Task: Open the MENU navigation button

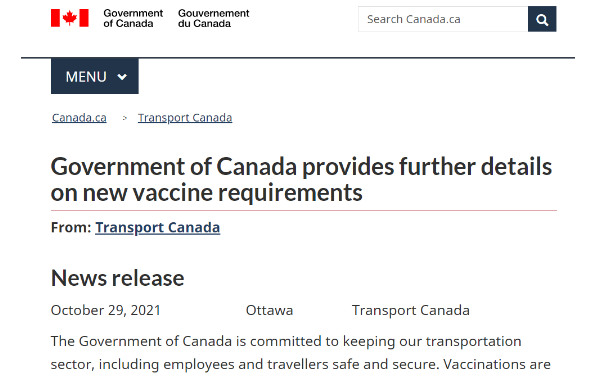Action: point(95,76)
